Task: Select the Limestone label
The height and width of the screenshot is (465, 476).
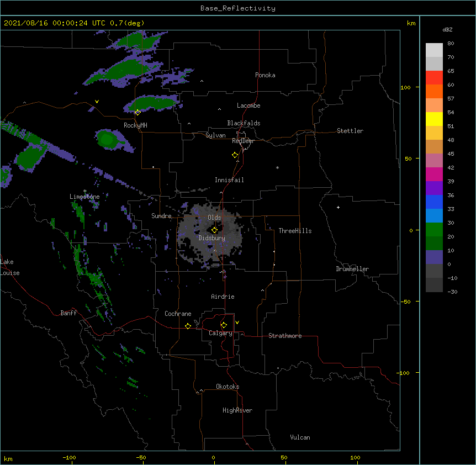Action: coord(84,197)
